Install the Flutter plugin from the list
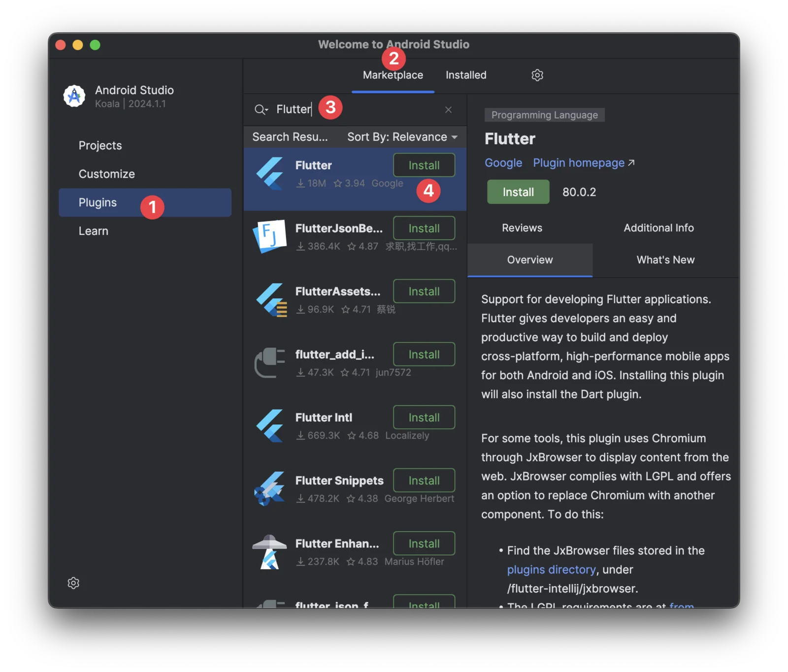Image resolution: width=788 pixels, height=672 pixels. 424,165
